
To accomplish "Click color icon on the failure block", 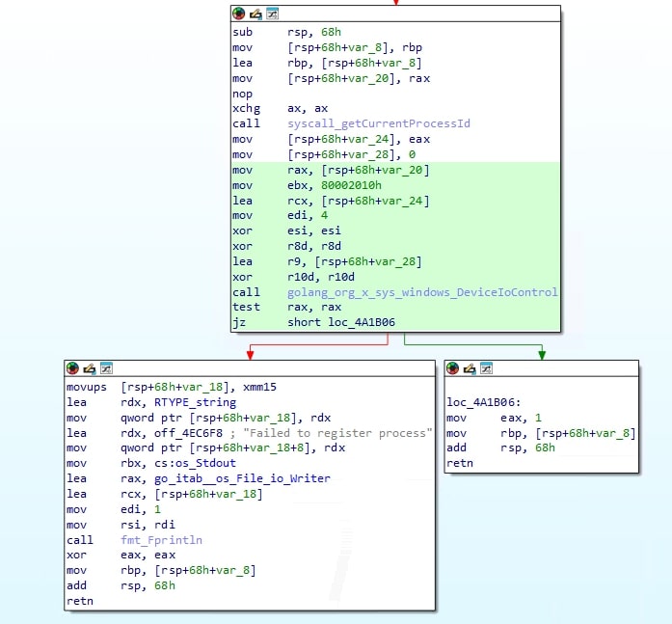I will (72, 368).
